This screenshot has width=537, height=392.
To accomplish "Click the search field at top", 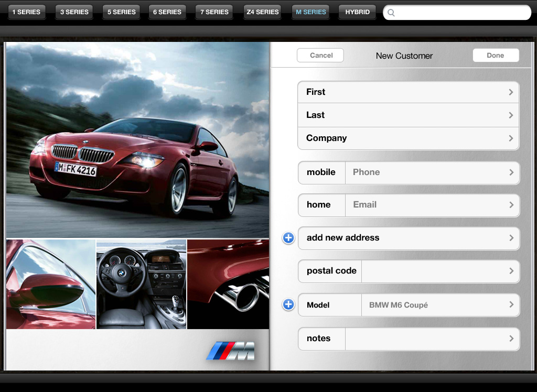I will [x=457, y=13].
